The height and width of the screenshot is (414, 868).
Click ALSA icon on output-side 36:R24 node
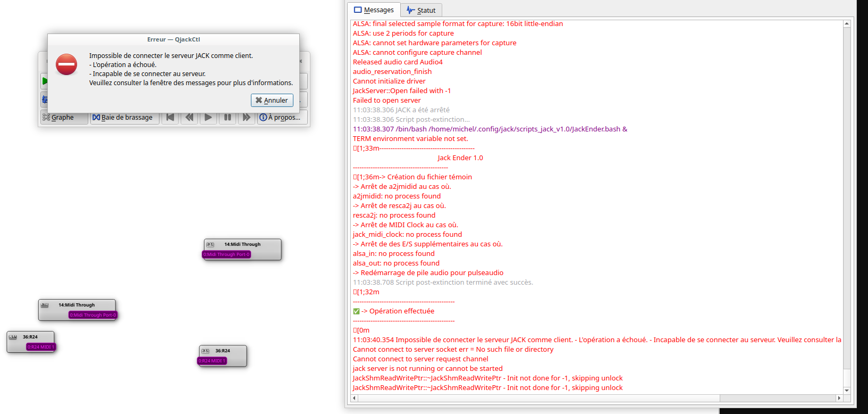(x=13, y=337)
